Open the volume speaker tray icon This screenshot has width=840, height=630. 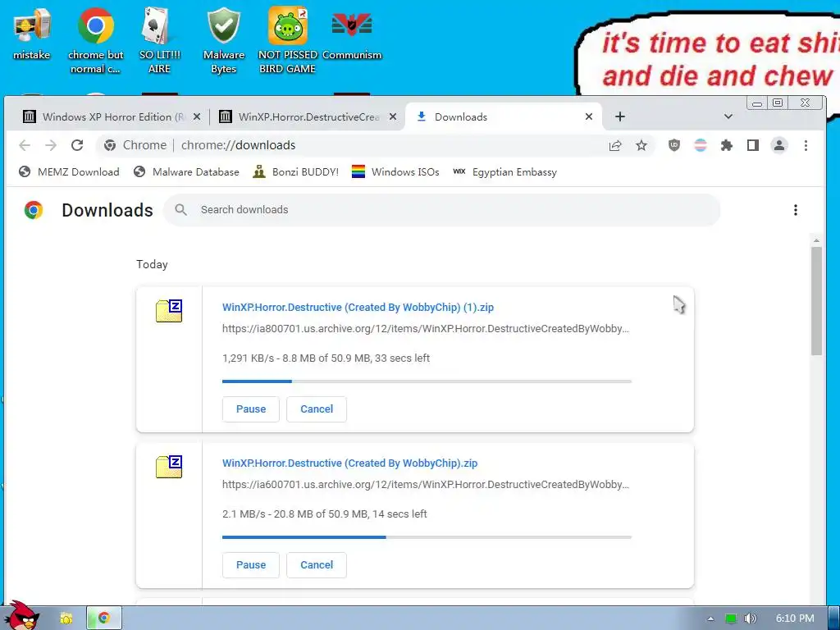750,619
